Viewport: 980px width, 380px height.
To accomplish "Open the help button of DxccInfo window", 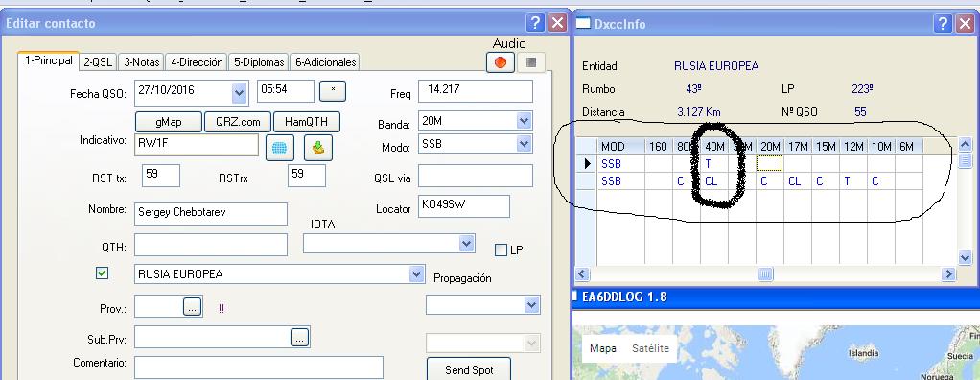I will [x=944, y=24].
